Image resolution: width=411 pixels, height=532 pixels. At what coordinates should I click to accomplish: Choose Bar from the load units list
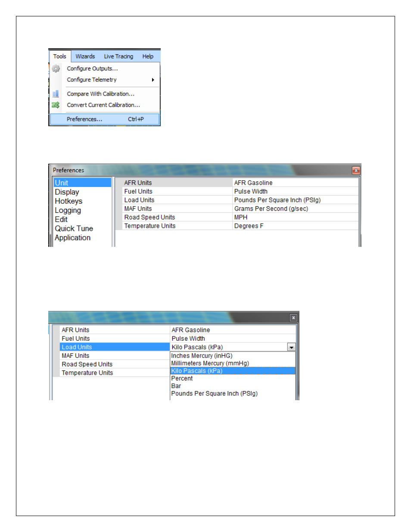[x=233, y=386]
